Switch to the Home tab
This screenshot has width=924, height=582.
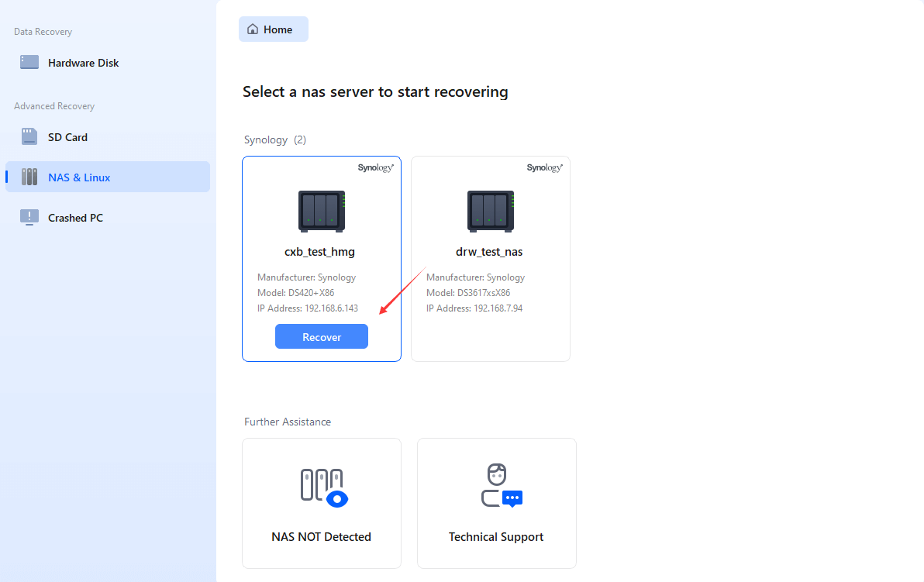[x=273, y=29]
